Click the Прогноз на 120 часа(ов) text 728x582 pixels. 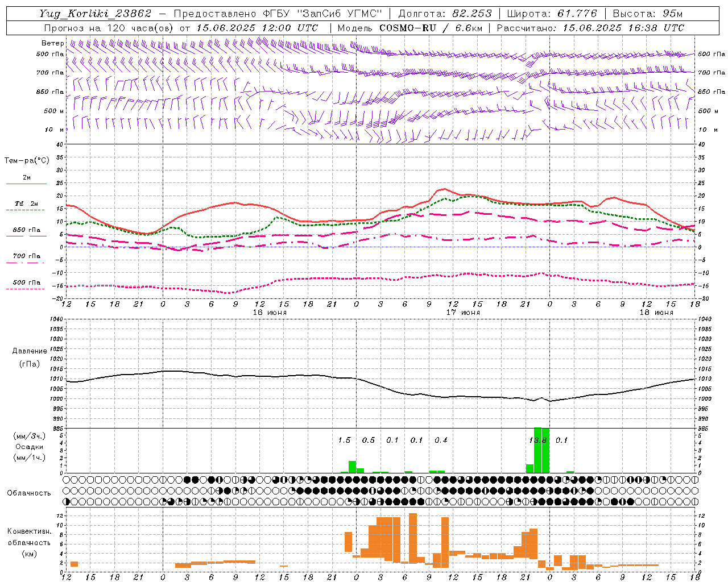point(109,28)
